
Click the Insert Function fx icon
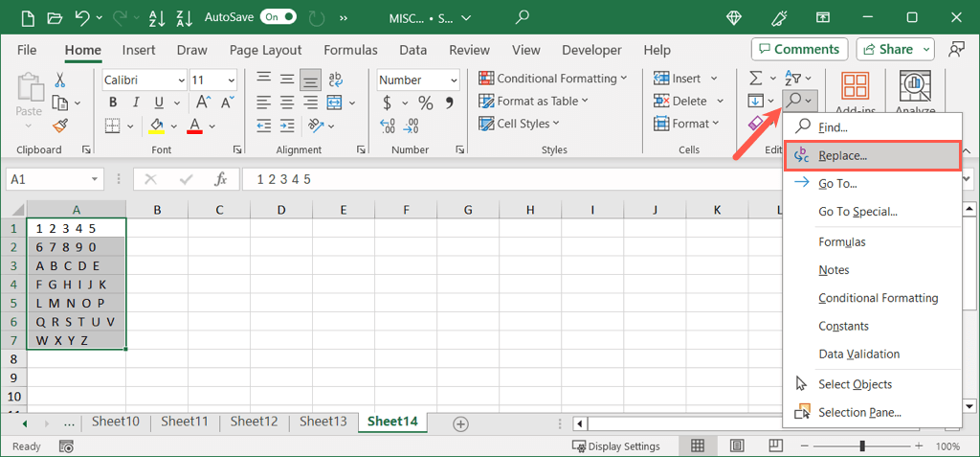(220, 179)
